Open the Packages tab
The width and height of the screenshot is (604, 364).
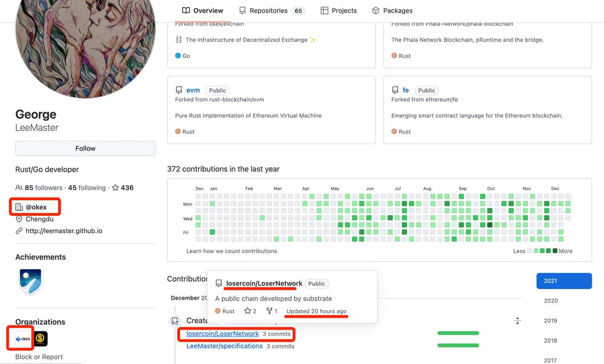[x=392, y=11]
